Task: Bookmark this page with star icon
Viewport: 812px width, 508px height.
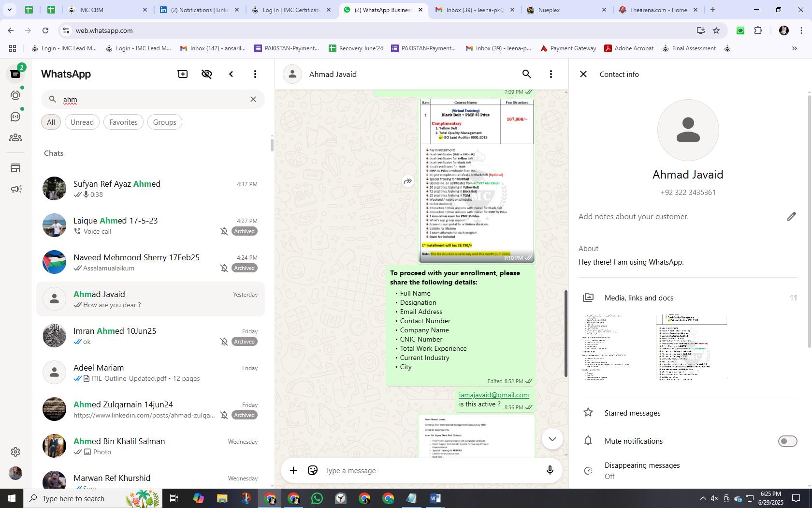Action: click(x=716, y=30)
